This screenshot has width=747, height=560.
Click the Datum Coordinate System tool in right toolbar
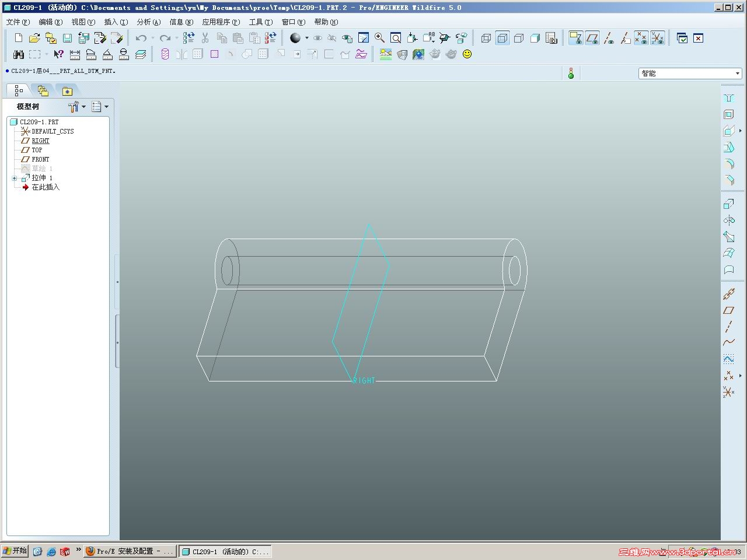click(729, 392)
